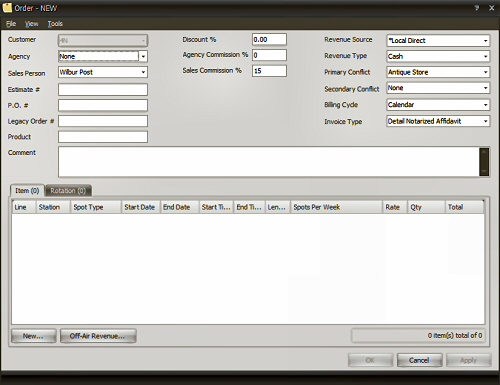This screenshot has height=385, width=500.
Task: Switch to the Item (0) tab
Action: tap(27, 191)
